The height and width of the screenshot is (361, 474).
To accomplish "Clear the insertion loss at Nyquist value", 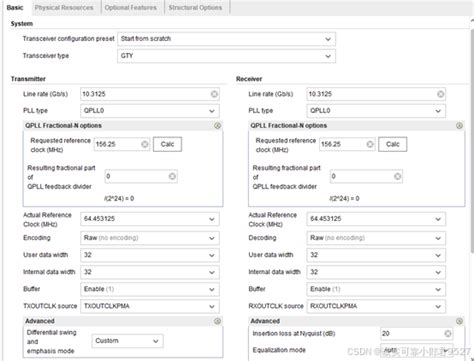I will coord(448,333).
